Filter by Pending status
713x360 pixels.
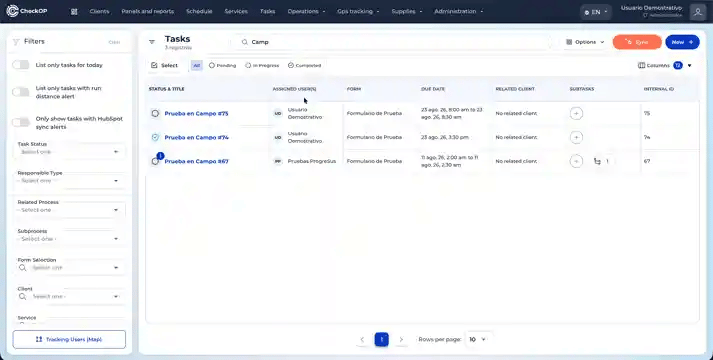(x=222, y=65)
